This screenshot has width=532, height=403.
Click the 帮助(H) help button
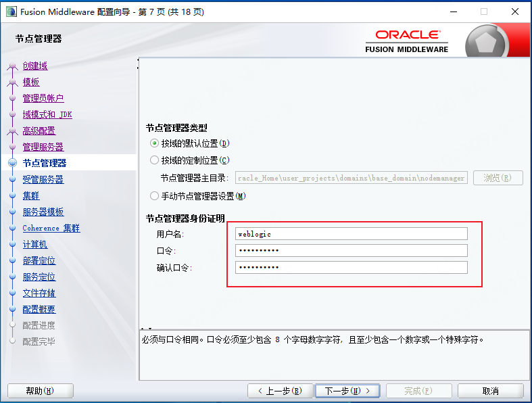click(40, 391)
